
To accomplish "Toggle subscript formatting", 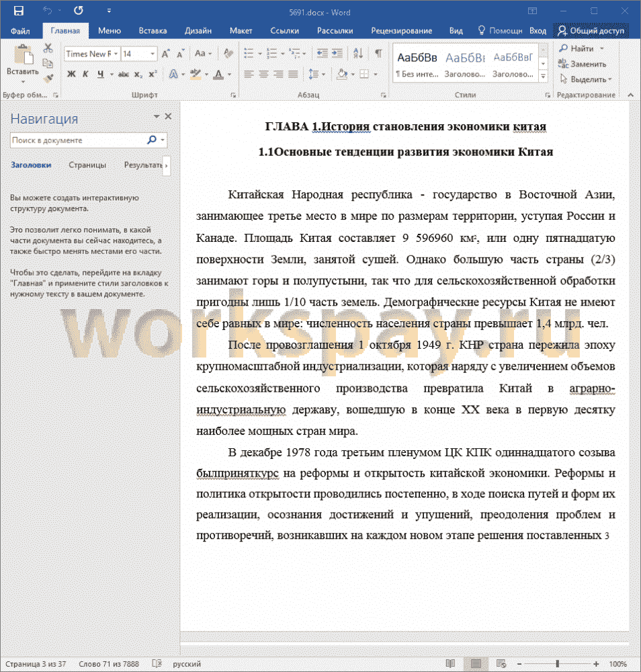I will (x=138, y=75).
